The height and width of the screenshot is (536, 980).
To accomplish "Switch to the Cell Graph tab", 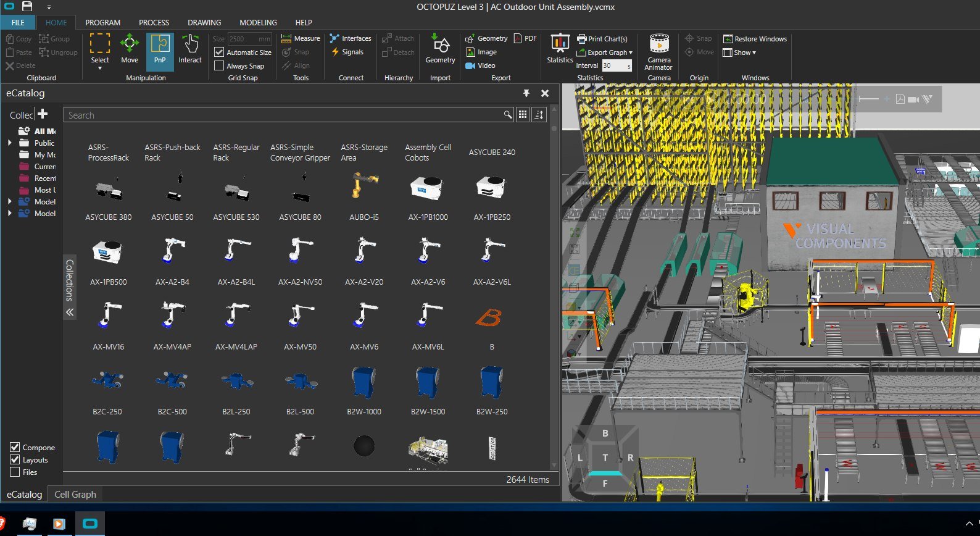I will [75, 494].
